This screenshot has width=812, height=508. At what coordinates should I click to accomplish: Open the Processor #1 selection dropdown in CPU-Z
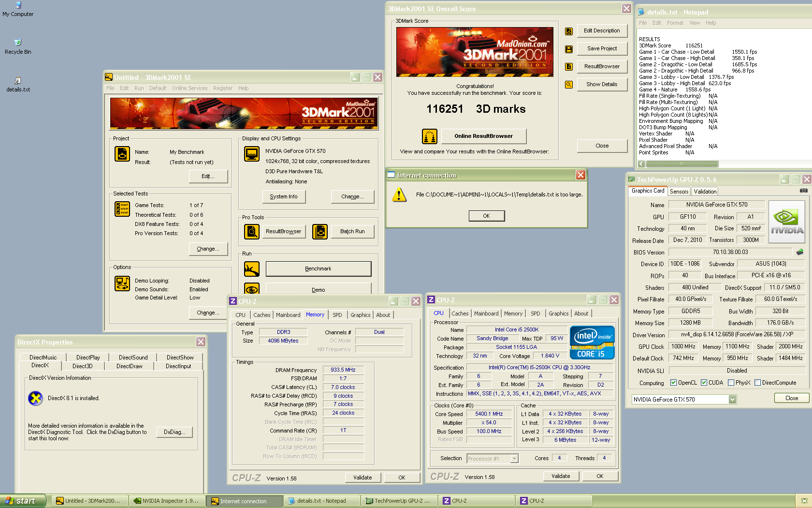pyautogui.click(x=514, y=459)
